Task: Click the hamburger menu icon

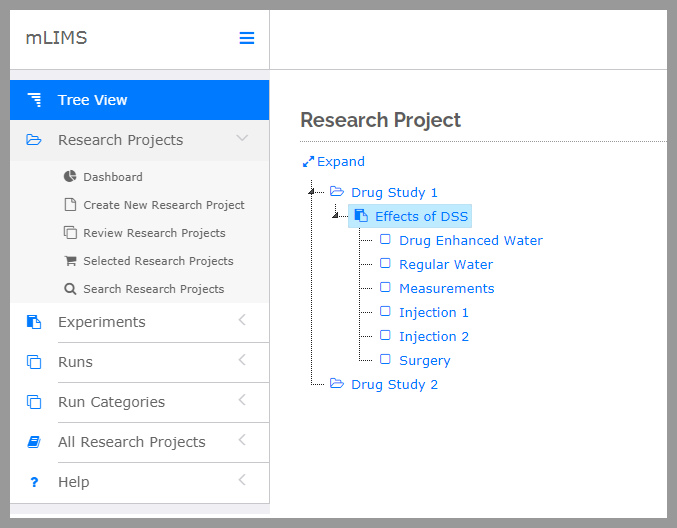Action: pyautogui.click(x=246, y=38)
